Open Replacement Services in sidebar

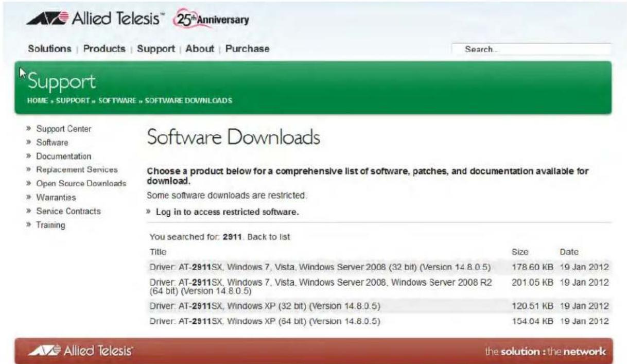77,169
